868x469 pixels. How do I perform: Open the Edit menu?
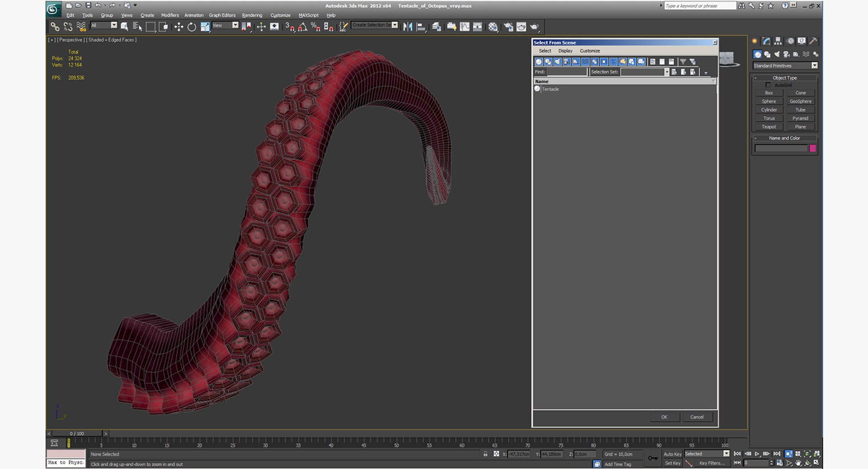tap(71, 15)
